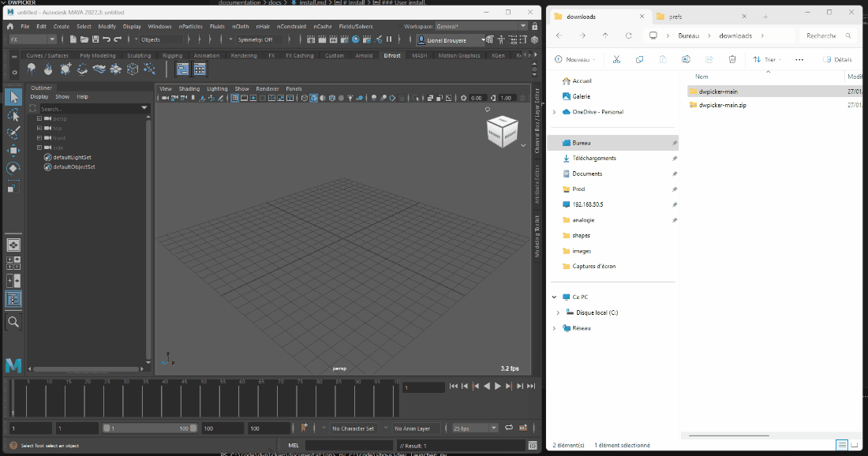Toggle the workspace lock icon
Image resolution: width=868 pixels, height=456 pixels.
pos(535,26)
